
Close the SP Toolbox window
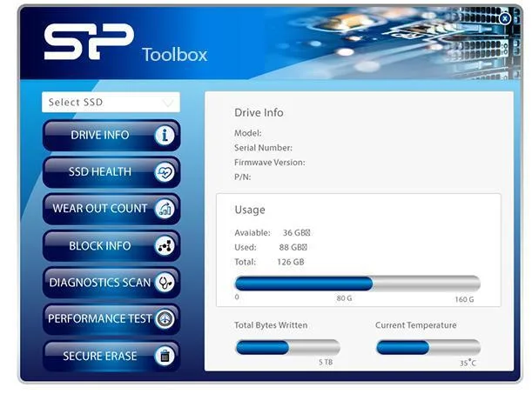(x=505, y=18)
